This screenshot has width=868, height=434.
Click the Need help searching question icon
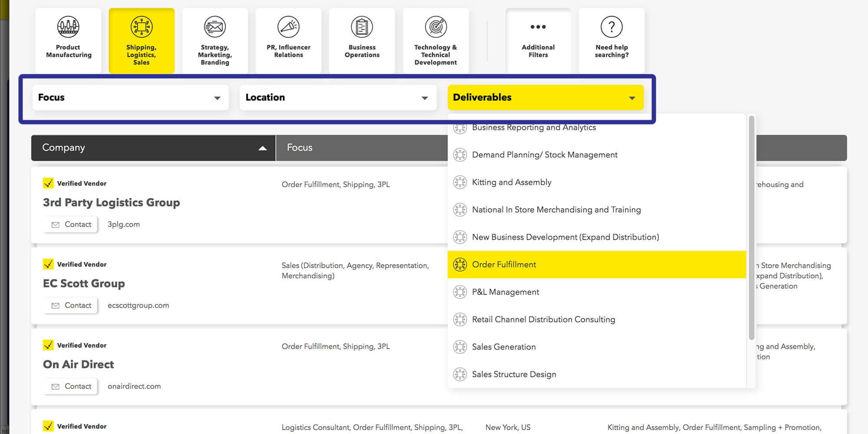[612, 27]
